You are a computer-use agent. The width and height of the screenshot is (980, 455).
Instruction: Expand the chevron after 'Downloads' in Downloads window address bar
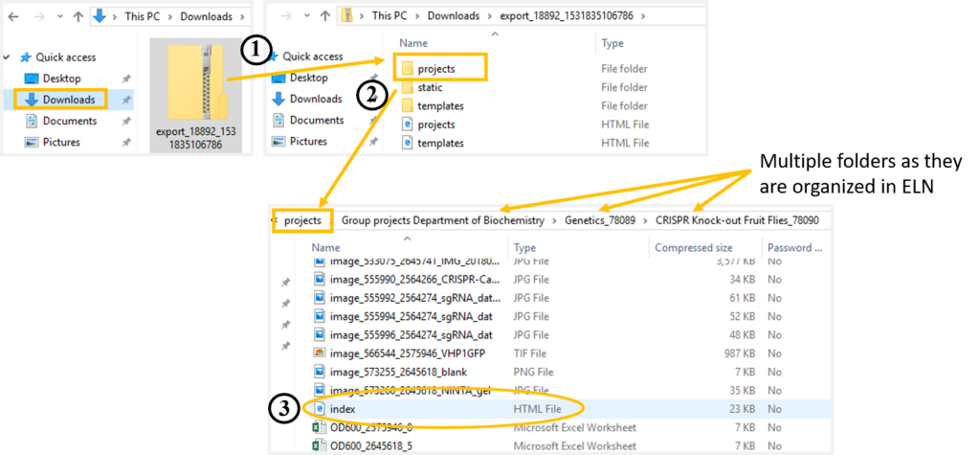(244, 17)
